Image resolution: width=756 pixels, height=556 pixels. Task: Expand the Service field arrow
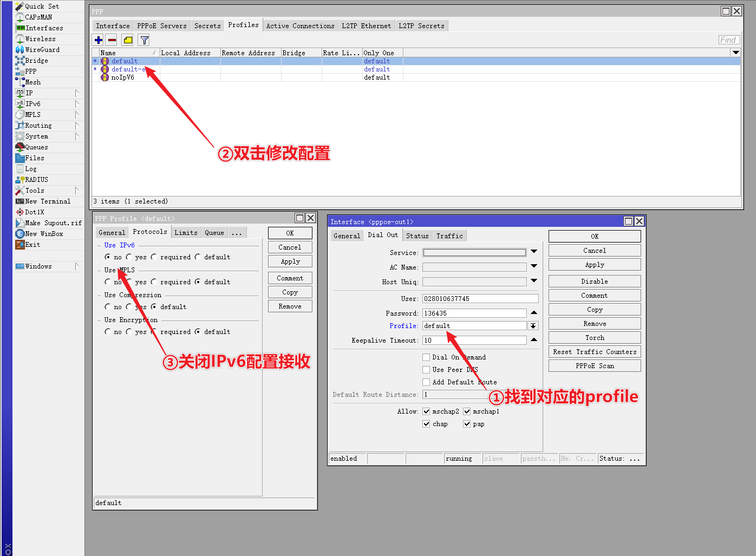[534, 252]
